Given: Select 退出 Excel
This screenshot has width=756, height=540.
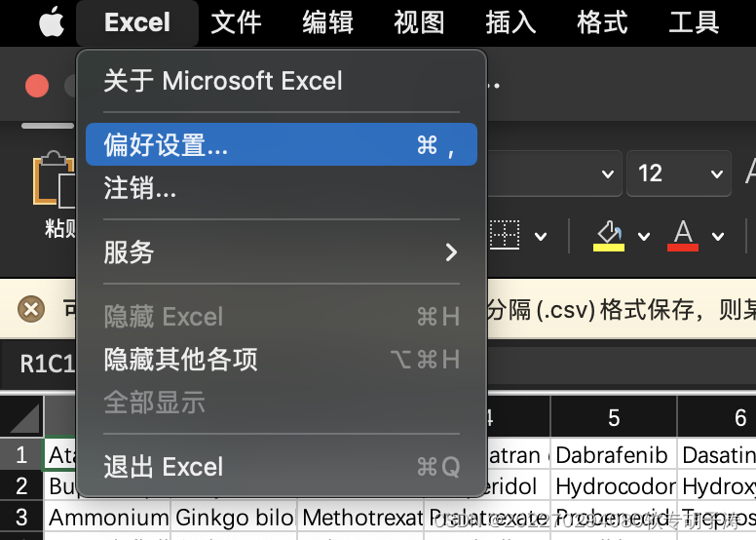Looking at the screenshot, I should [282, 467].
